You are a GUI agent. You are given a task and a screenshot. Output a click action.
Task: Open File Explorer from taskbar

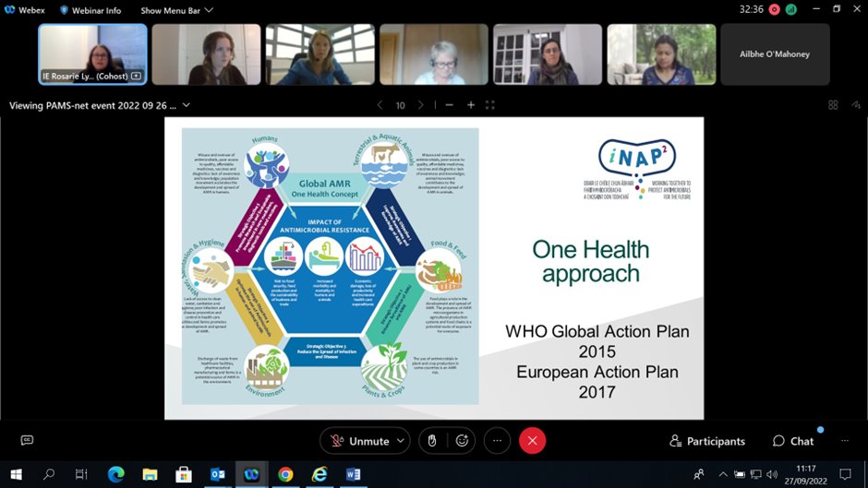[150, 474]
